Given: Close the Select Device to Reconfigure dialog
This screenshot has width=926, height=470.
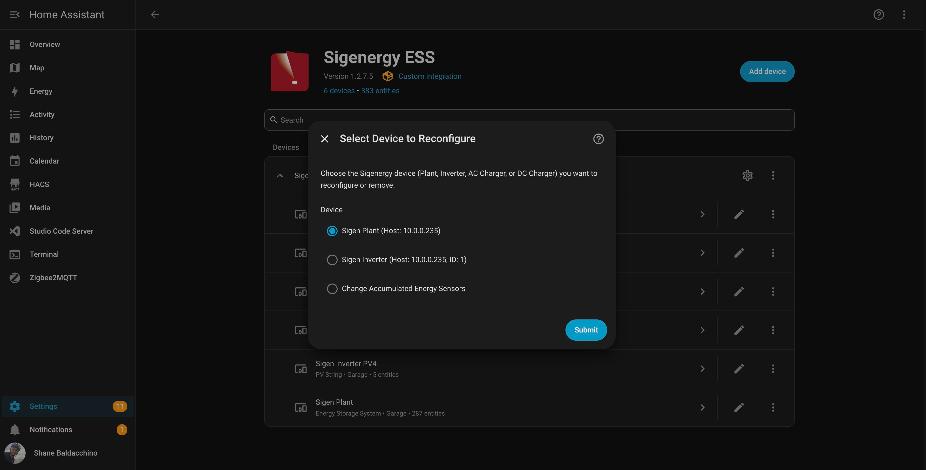Looking at the screenshot, I should pos(324,139).
